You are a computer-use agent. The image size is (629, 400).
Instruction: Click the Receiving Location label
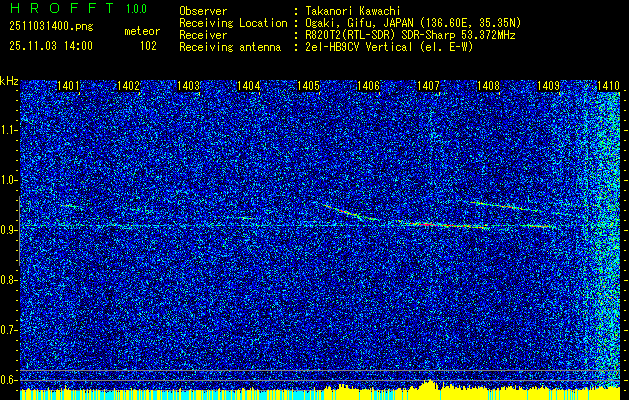(x=233, y=23)
